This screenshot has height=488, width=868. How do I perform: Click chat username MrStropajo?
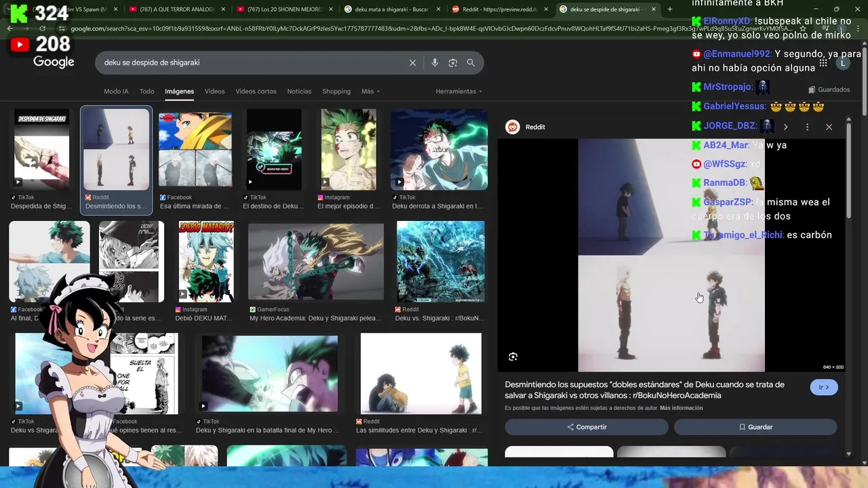coord(727,87)
